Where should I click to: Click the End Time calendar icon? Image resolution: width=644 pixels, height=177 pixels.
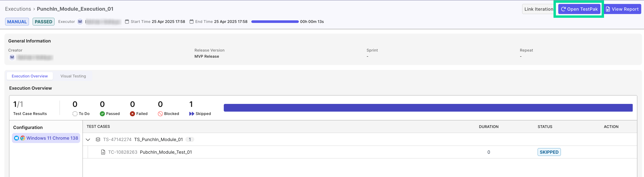[191, 22]
